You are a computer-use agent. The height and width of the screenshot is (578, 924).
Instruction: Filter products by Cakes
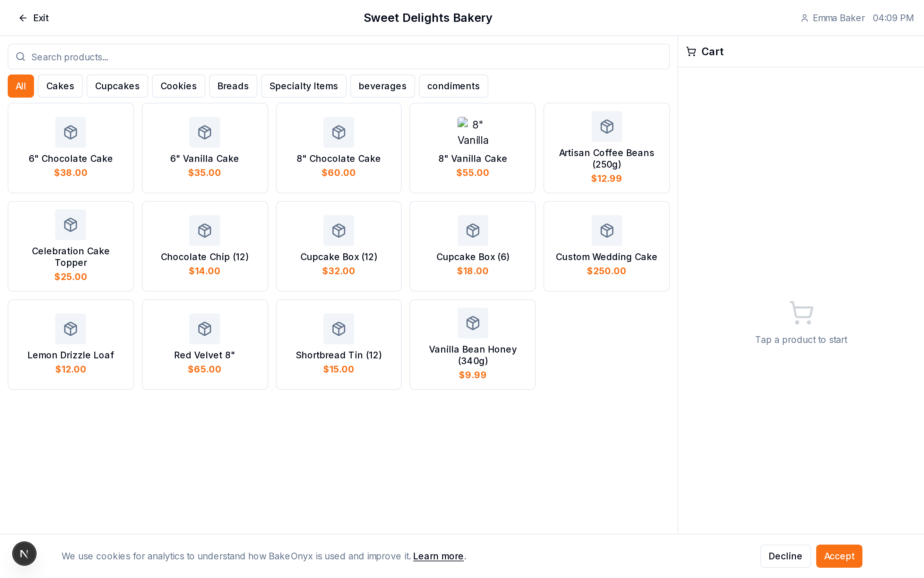60,86
